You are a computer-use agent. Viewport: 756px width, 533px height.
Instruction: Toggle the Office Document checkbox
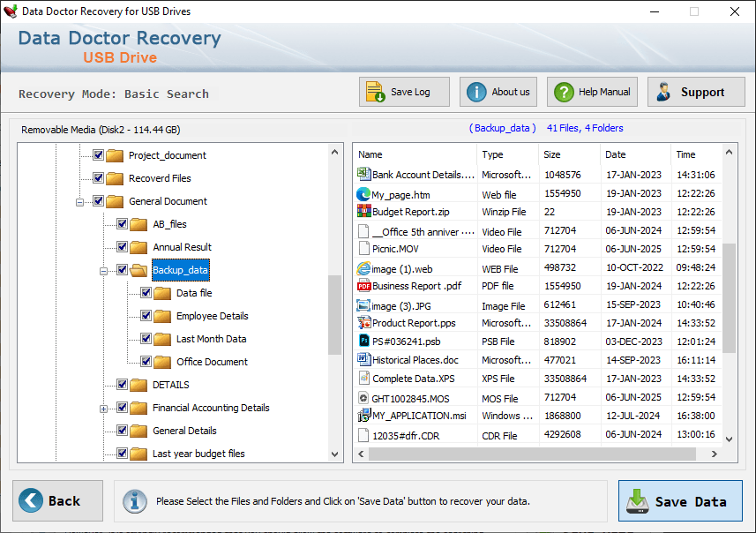click(146, 361)
